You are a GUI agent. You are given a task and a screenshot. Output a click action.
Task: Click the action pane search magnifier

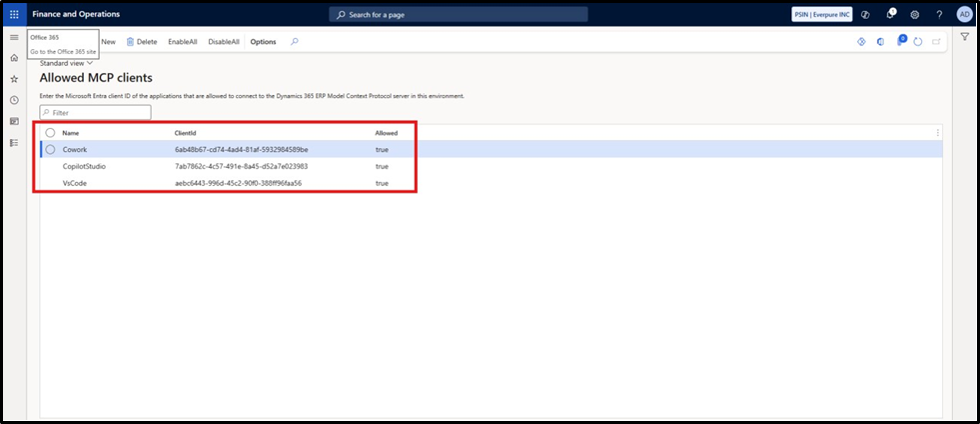(295, 42)
